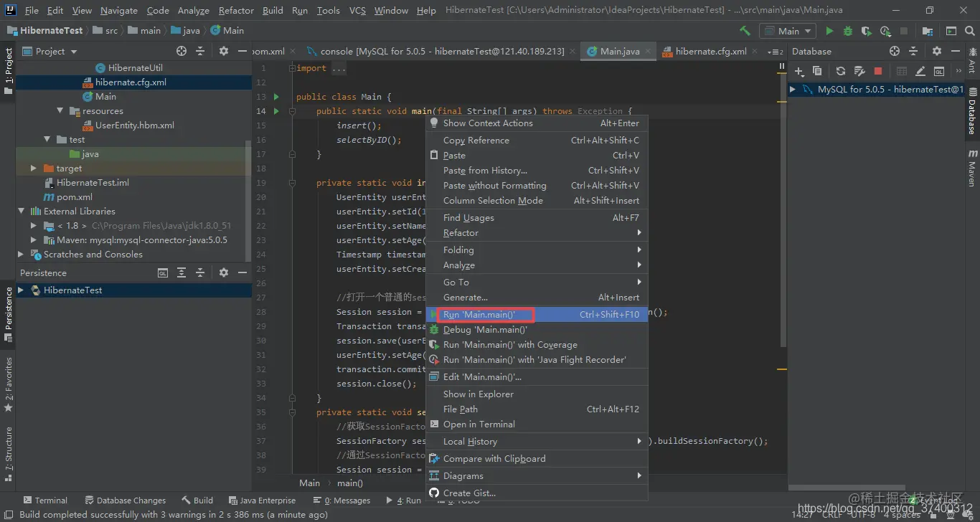Image resolution: width=980 pixels, height=522 pixels.
Task: Open query console QL icon in Database toolbar
Action: (939, 71)
